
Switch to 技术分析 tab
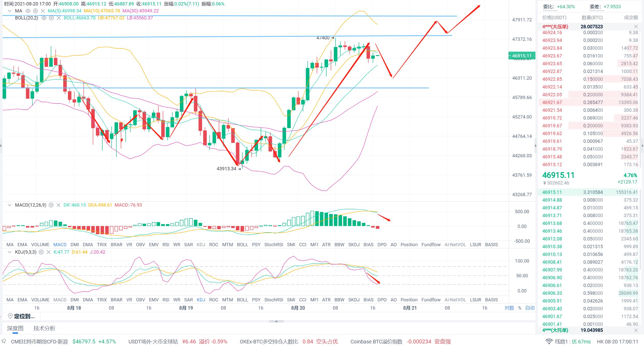pyautogui.click(x=44, y=328)
